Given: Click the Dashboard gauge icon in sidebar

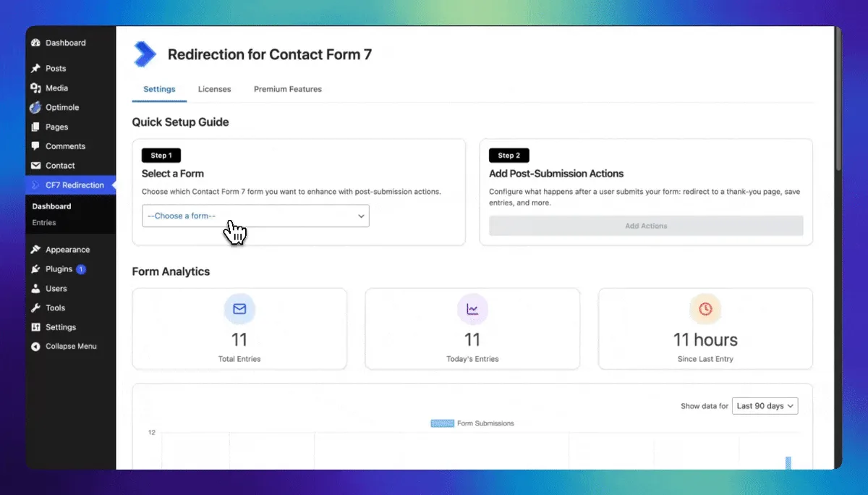Looking at the screenshot, I should [35, 43].
